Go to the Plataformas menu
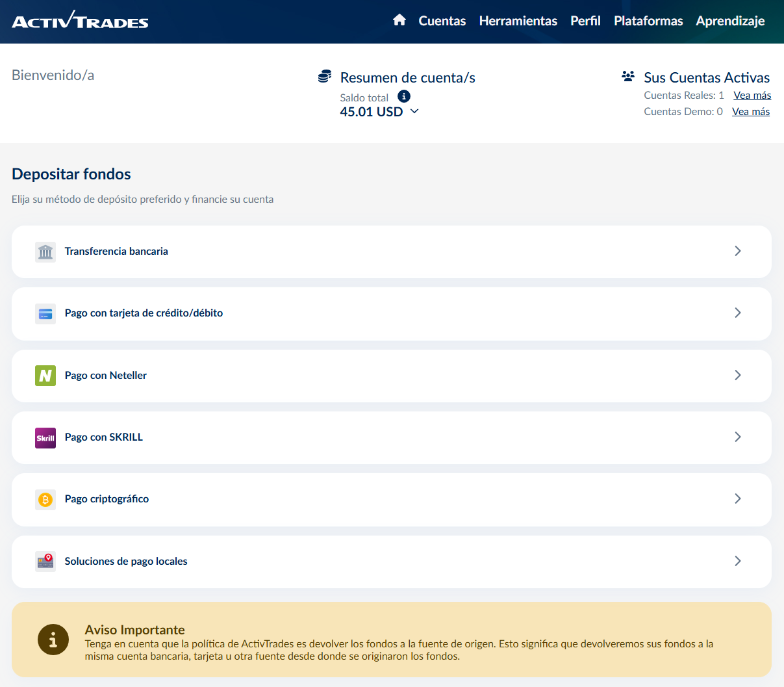This screenshot has height=687, width=784. point(648,21)
